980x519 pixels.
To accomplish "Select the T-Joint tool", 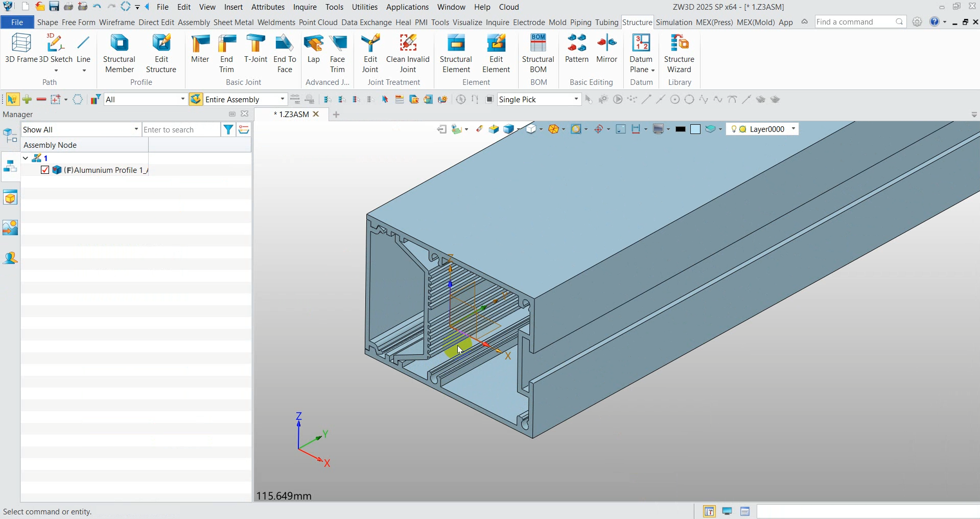I will coord(255,49).
